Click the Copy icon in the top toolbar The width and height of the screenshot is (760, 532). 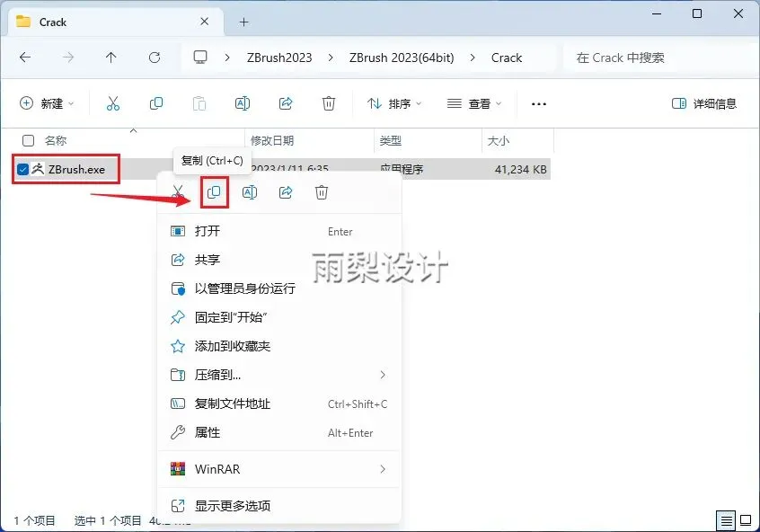(x=156, y=103)
